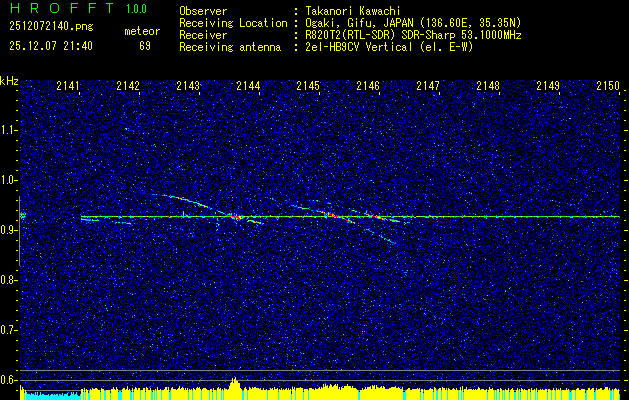This screenshot has width=629, height=400.
Task: Click the Receiver label
Action: [x=203, y=35]
